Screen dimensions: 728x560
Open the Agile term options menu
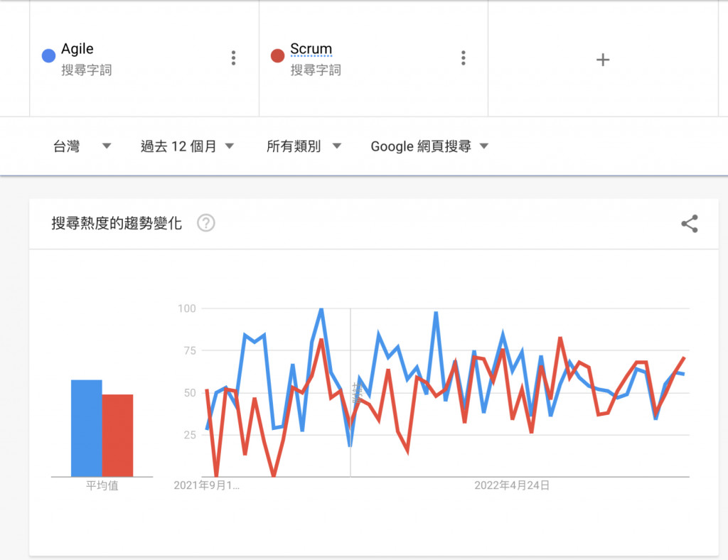[x=233, y=58]
